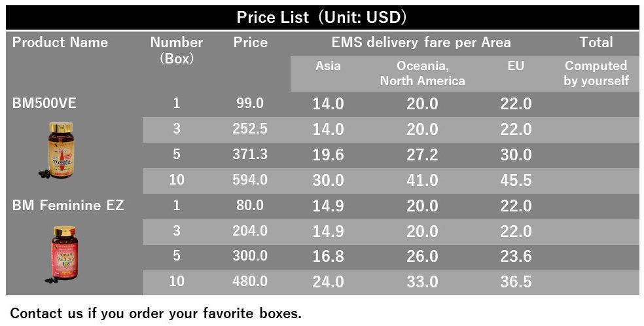Select the Oceania, North America header
Screen dimensions: 644x326
click(422, 73)
